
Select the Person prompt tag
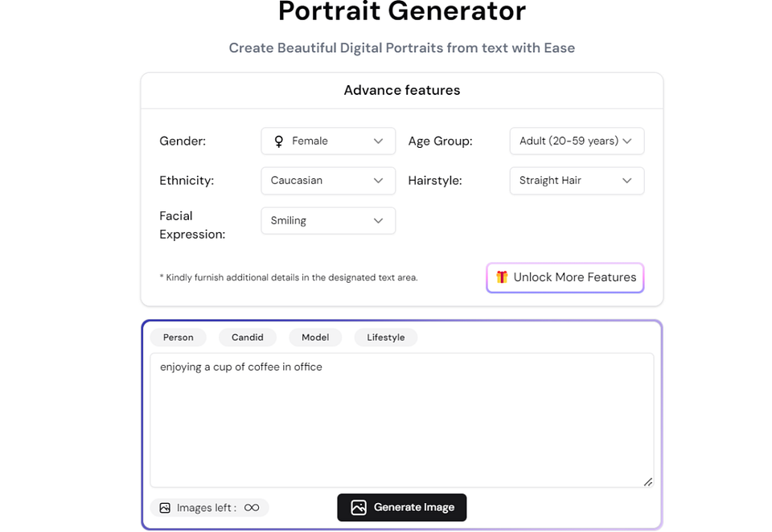(x=179, y=337)
